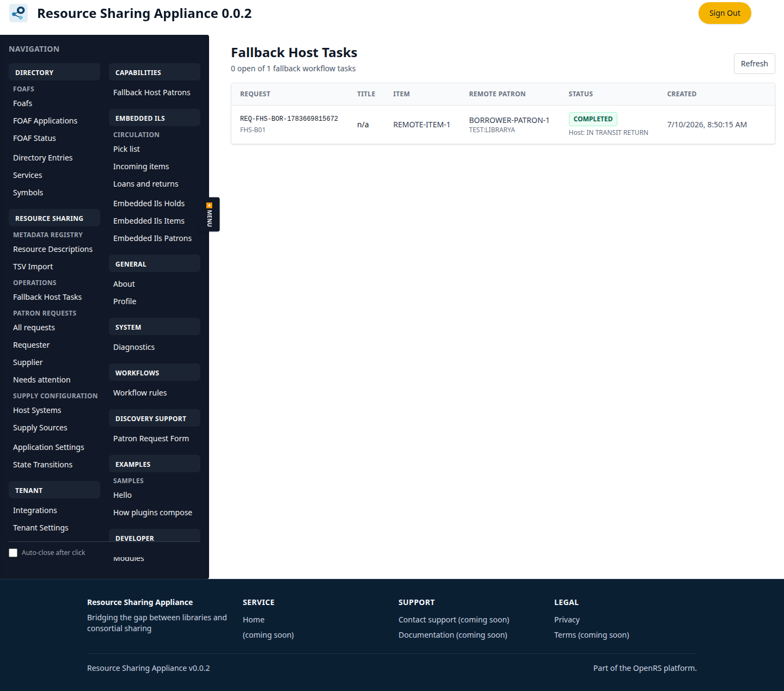This screenshot has width=784, height=691.
Task: Click the REMOTE-ITEM-1 cell
Action: tap(421, 125)
